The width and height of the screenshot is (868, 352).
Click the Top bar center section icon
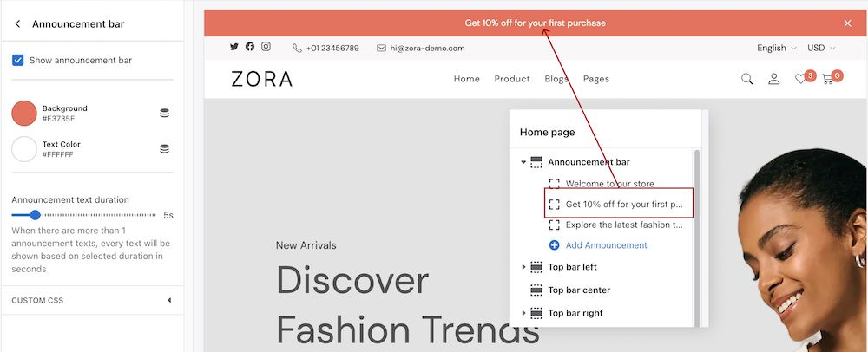tap(536, 290)
